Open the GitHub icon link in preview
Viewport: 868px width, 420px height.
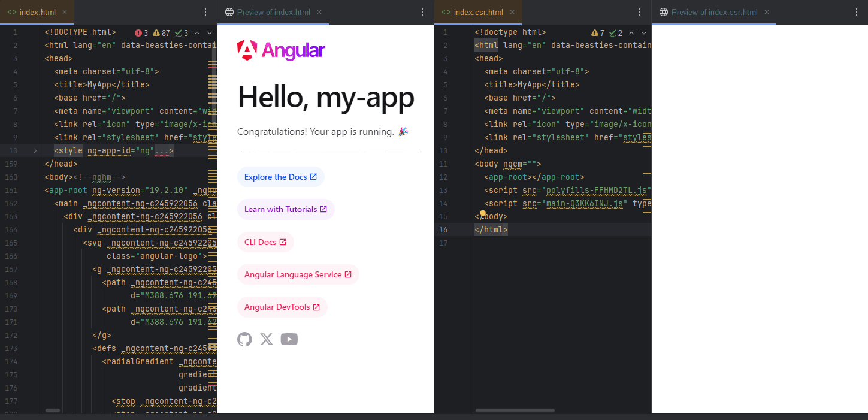pyautogui.click(x=244, y=340)
